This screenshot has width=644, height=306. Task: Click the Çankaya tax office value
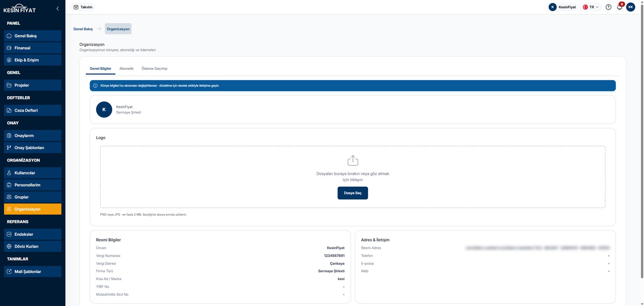tap(337, 264)
